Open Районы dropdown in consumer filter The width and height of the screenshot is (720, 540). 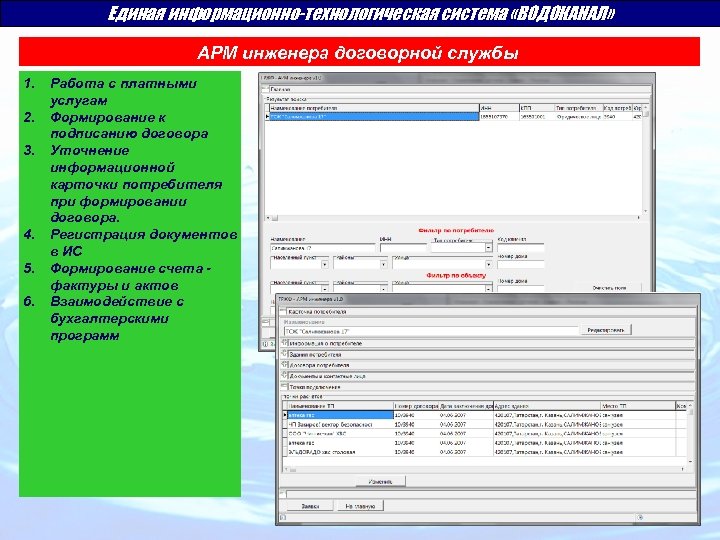coord(383,264)
